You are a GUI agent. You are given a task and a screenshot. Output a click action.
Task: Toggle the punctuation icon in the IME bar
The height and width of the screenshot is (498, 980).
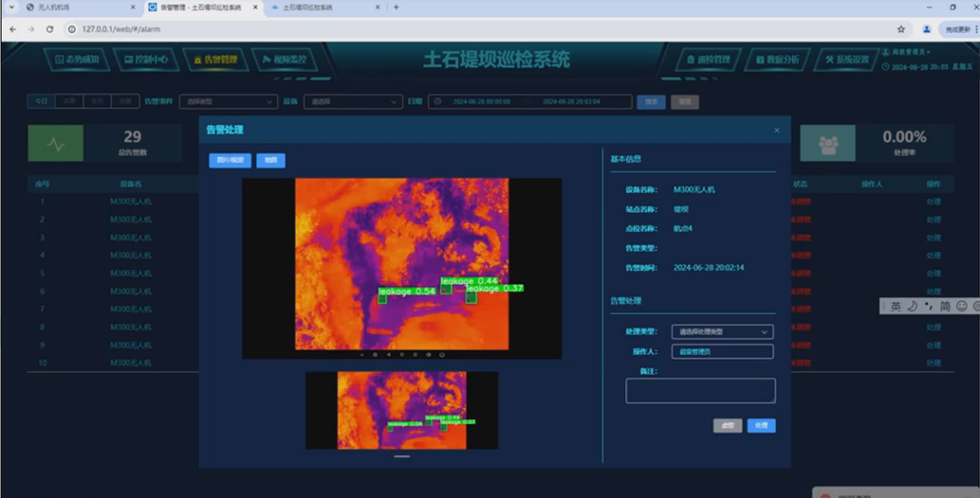click(929, 307)
